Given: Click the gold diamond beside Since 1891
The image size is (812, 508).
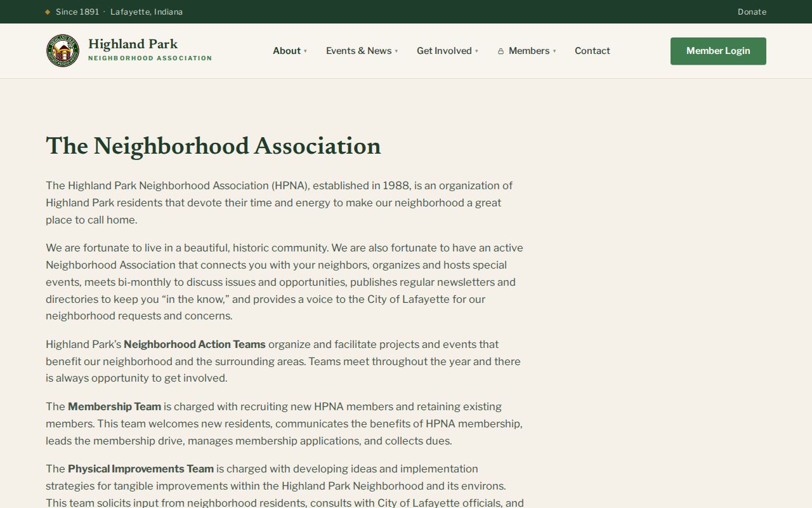Looking at the screenshot, I should 48,12.
